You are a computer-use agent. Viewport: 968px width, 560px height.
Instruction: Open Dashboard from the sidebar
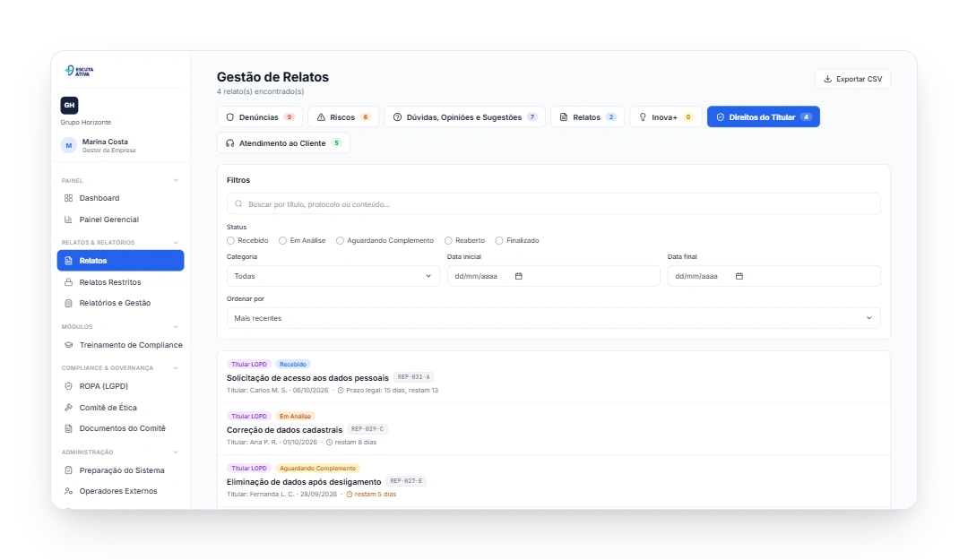point(120,198)
